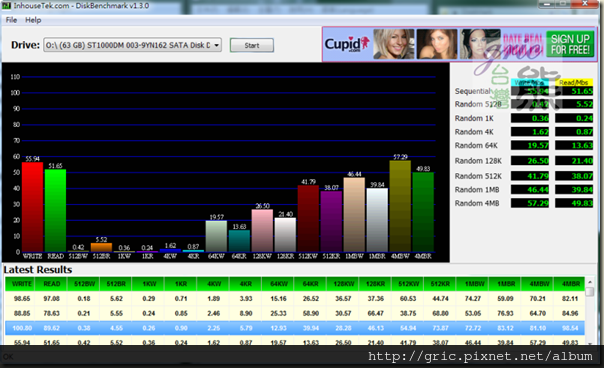Click the brunette woman ad thumbnail
Screen dimensions: 604x368
437,44
